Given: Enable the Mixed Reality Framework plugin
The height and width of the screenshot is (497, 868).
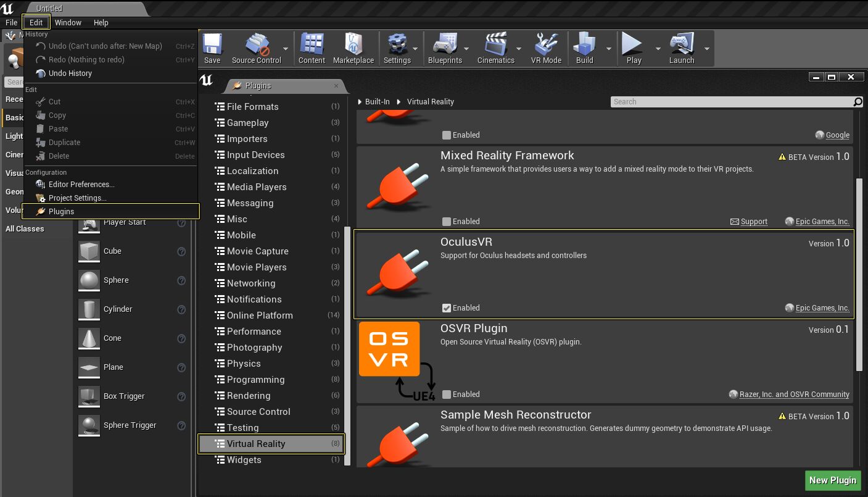Looking at the screenshot, I should click(x=447, y=221).
